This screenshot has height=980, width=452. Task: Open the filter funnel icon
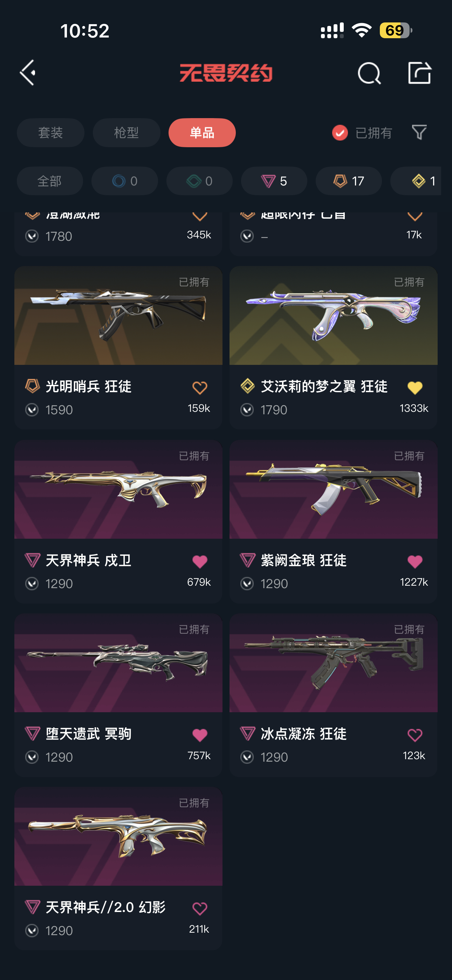point(419,132)
